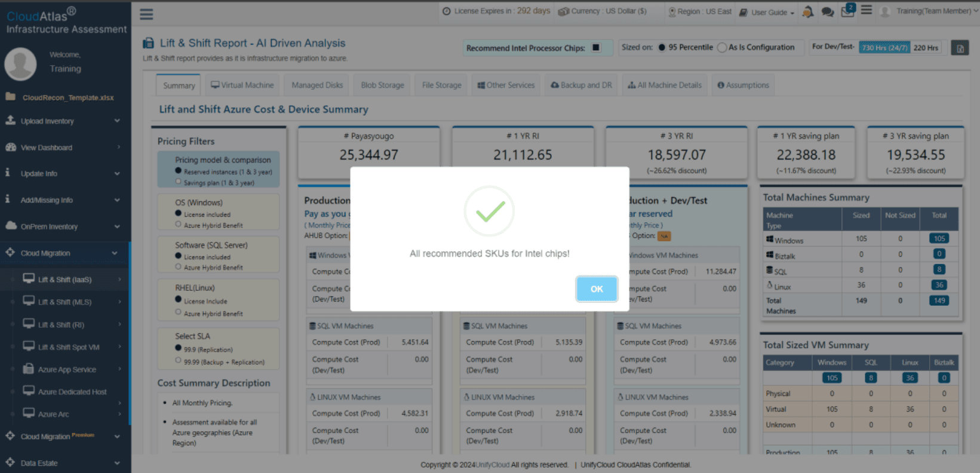Click the OnPrem Inventory cloud icon
The image size is (980, 473).
(11, 226)
